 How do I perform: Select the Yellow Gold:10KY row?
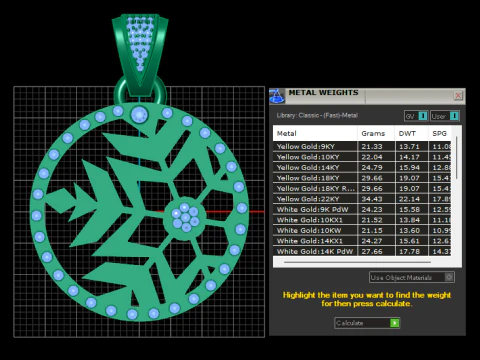(362, 157)
